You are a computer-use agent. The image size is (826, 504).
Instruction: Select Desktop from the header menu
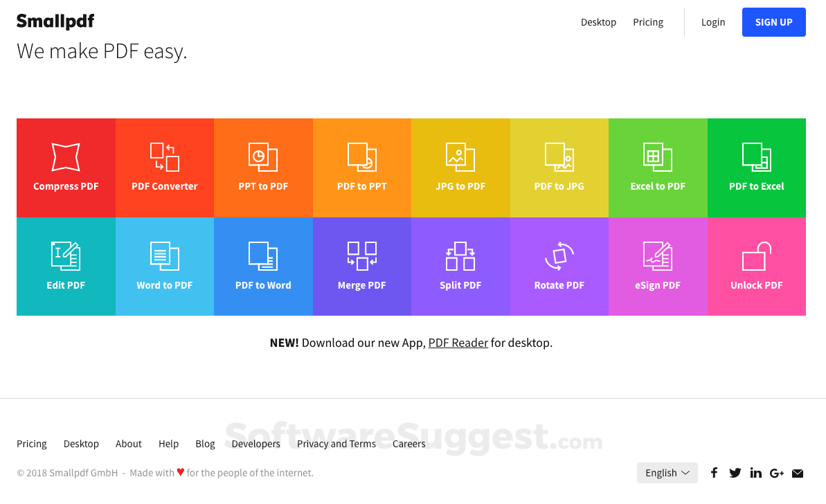598,21
